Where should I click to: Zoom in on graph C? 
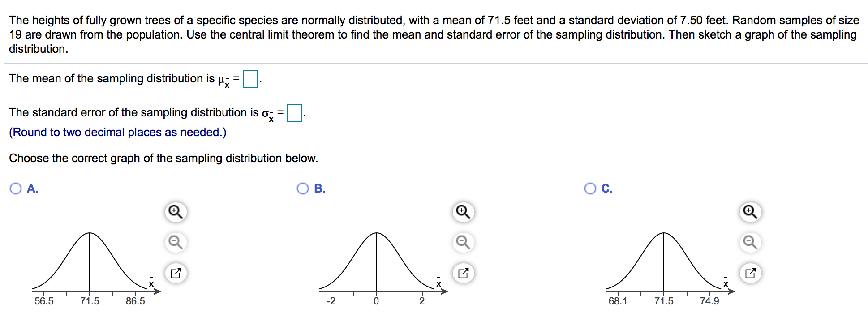coord(750,212)
